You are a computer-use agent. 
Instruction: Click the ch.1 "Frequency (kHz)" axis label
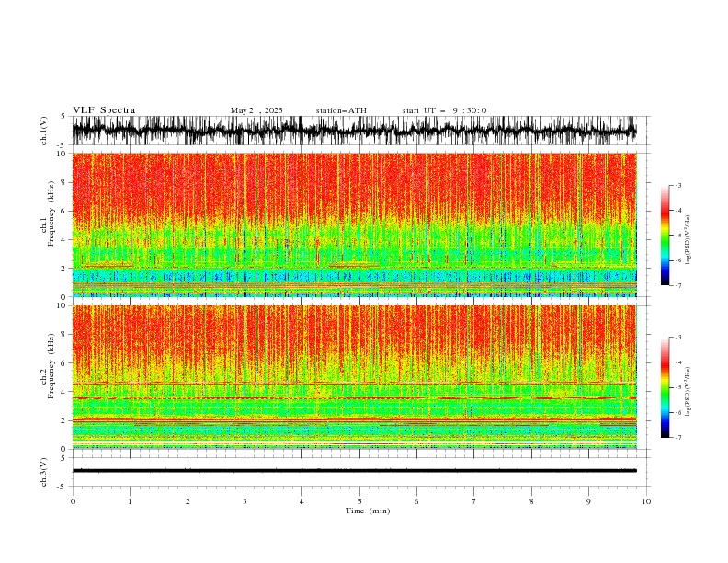(x=51, y=213)
